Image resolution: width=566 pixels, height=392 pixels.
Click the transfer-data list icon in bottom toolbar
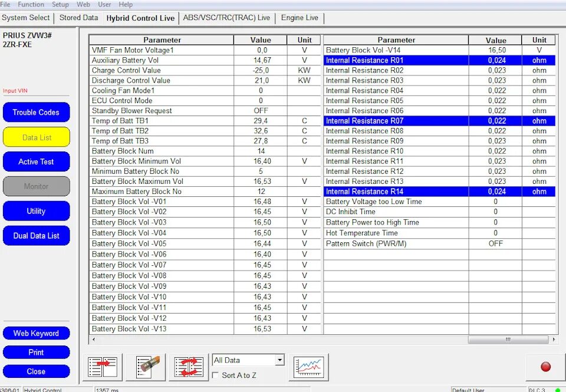click(103, 367)
